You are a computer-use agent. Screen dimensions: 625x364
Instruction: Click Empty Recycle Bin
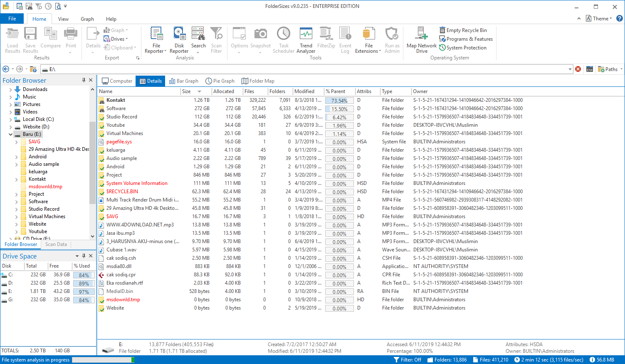point(463,30)
